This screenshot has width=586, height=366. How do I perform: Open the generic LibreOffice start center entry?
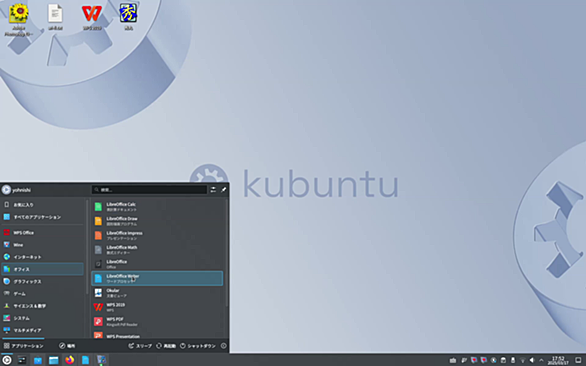[x=157, y=264]
